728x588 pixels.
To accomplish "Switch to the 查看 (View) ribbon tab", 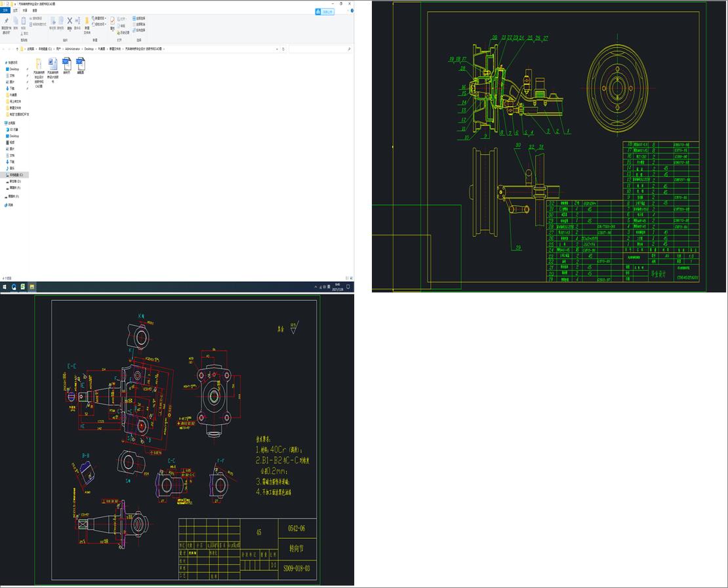I will pos(34,10).
